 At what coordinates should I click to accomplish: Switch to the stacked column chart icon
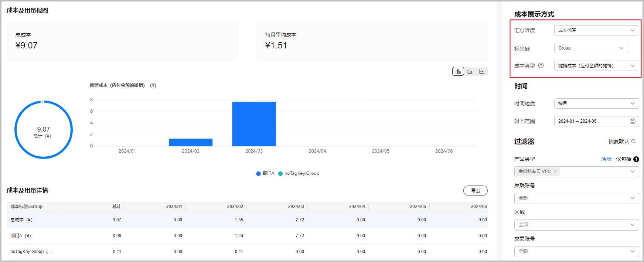458,71
